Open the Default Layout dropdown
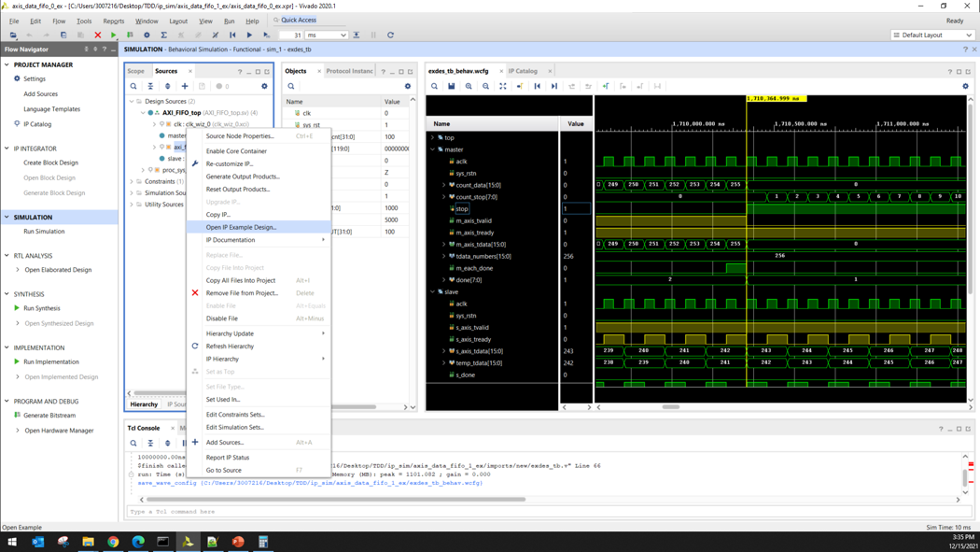 932,35
